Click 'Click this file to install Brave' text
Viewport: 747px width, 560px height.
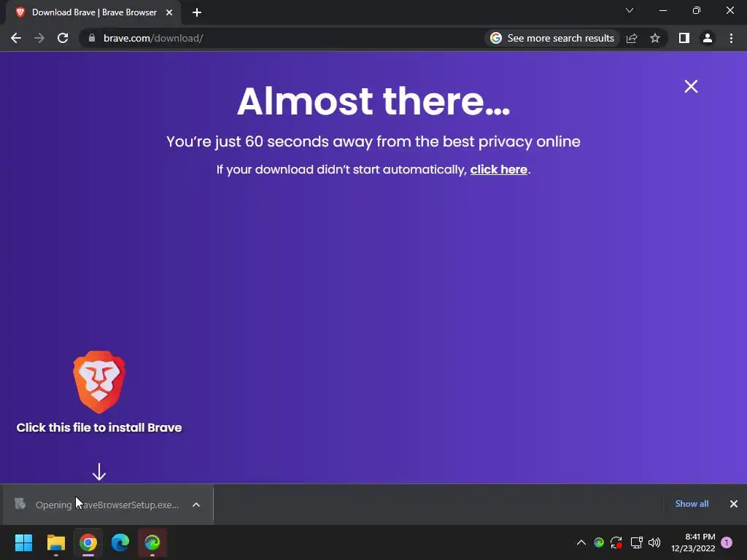[x=99, y=427]
